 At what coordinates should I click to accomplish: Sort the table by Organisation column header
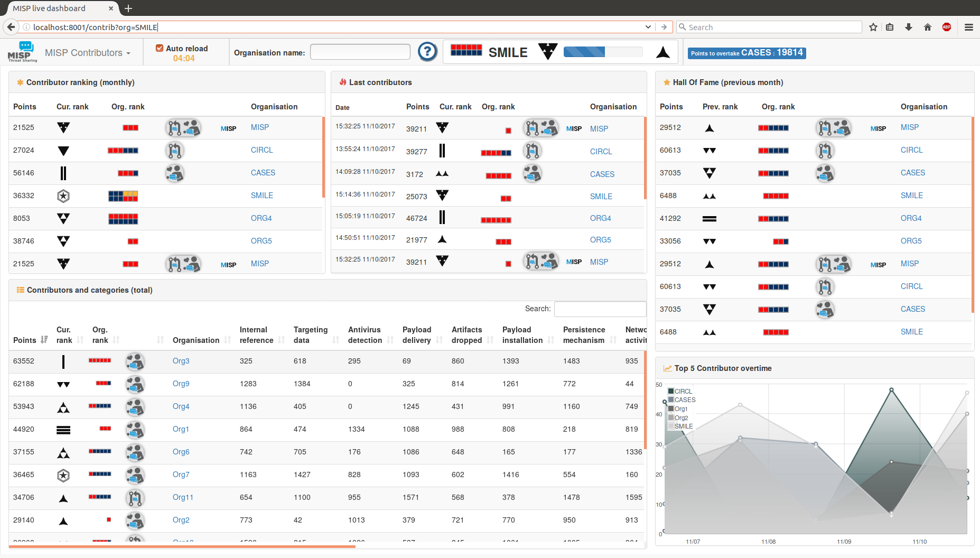tap(196, 340)
